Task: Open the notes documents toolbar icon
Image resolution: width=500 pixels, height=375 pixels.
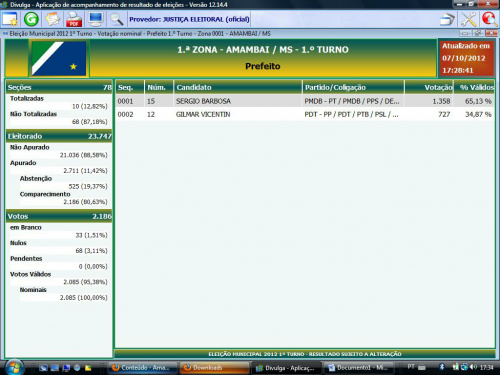Action: click(53, 19)
